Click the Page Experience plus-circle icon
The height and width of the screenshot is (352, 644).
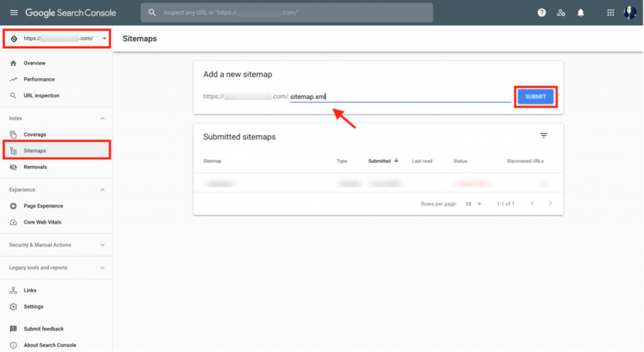pyautogui.click(x=13, y=206)
